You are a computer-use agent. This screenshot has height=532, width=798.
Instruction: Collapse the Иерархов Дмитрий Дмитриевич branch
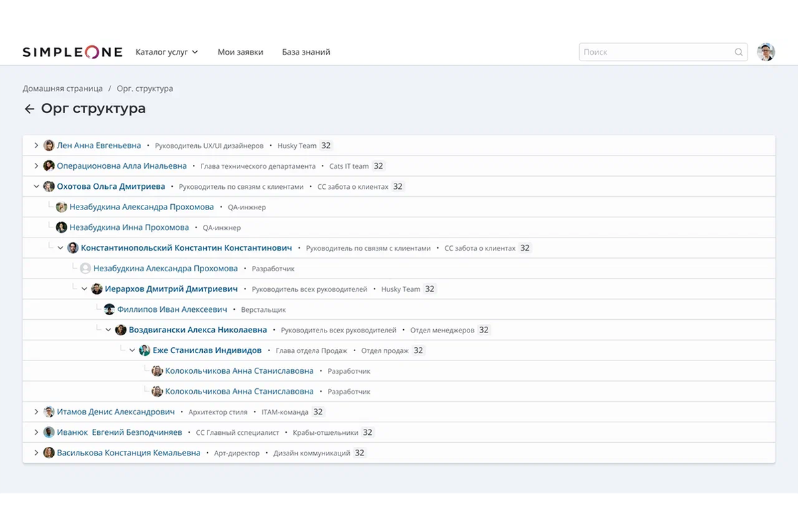click(84, 289)
